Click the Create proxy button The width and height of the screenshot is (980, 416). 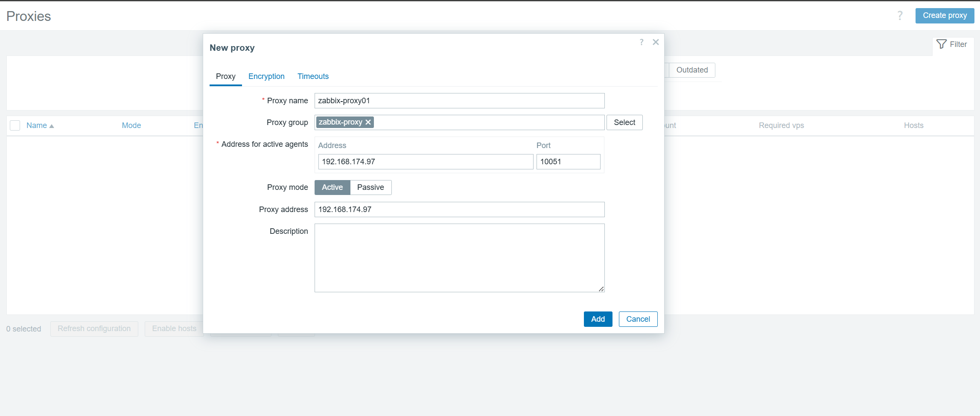pyautogui.click(x=945, y=15)
